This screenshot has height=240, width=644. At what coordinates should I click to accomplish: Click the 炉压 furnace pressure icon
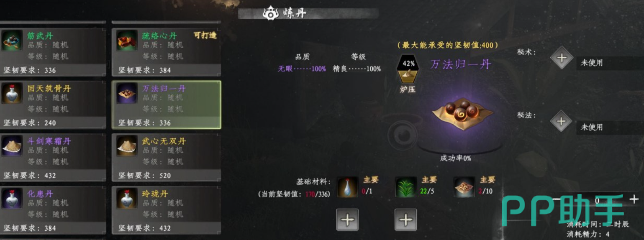pyautogui.click(x=408, y=69)
